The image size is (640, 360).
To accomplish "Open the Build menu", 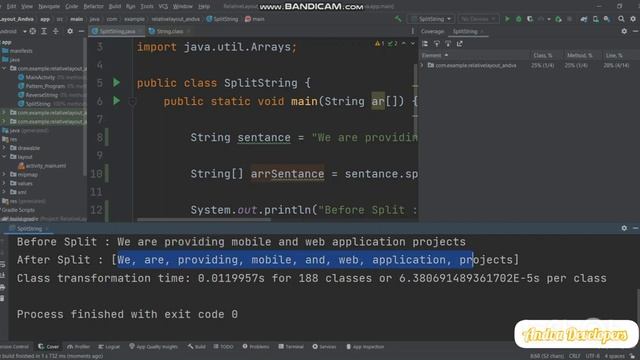I will coord(115,7).
